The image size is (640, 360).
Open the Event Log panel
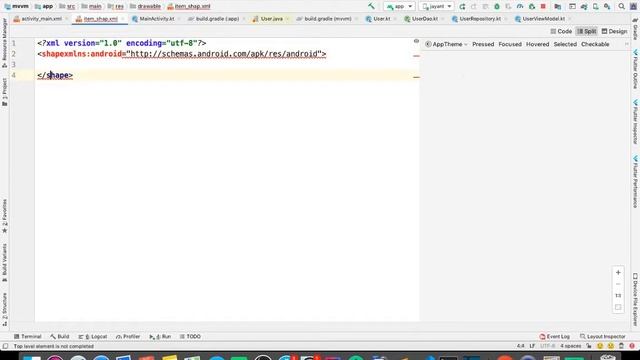554,337
